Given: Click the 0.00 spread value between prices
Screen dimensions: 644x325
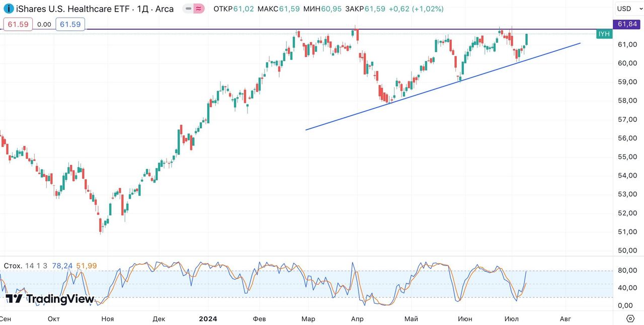Looking at the screenshot, I should pyautogui.click(x=44, y=24).
